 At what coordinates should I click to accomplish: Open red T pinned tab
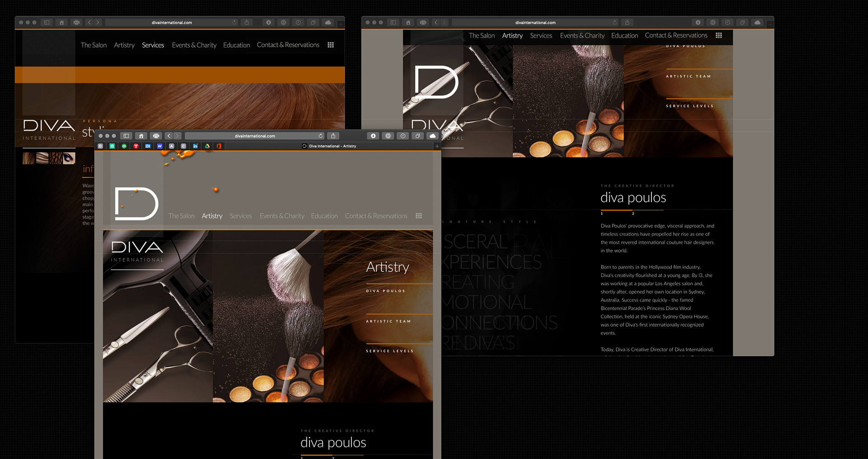pyautogui.click(x=136, y=146)
